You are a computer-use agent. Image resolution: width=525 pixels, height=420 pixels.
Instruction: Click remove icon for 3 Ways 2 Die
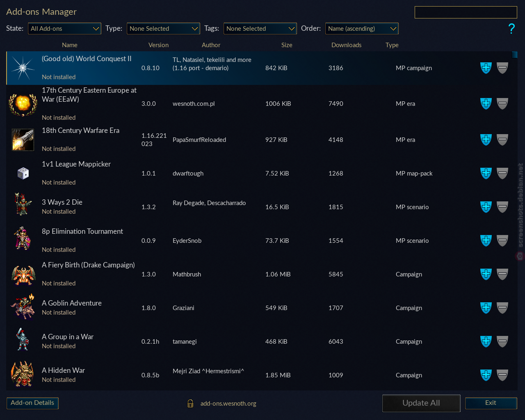tap(502, 207)
